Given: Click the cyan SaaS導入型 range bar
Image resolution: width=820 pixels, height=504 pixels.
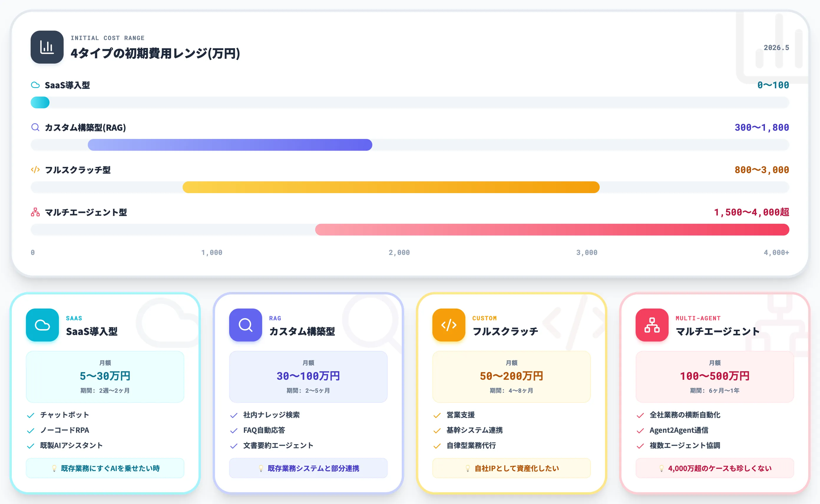Looking at the screenshot, I should coord(40,102).
